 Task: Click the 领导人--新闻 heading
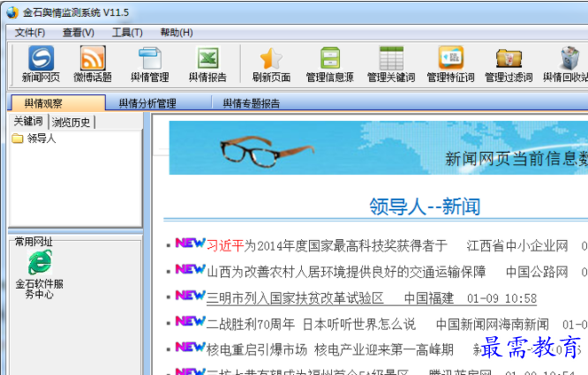point(425,206)
